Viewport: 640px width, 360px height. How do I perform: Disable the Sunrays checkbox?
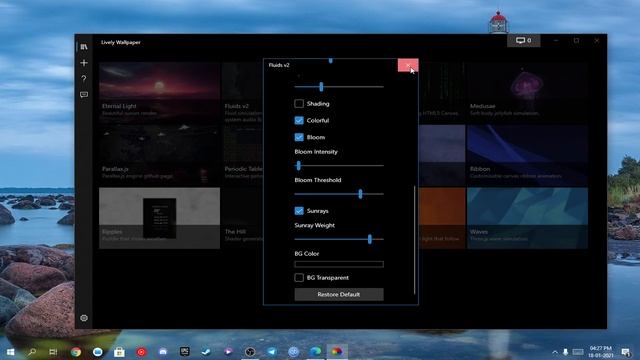(x=299, y=211)
